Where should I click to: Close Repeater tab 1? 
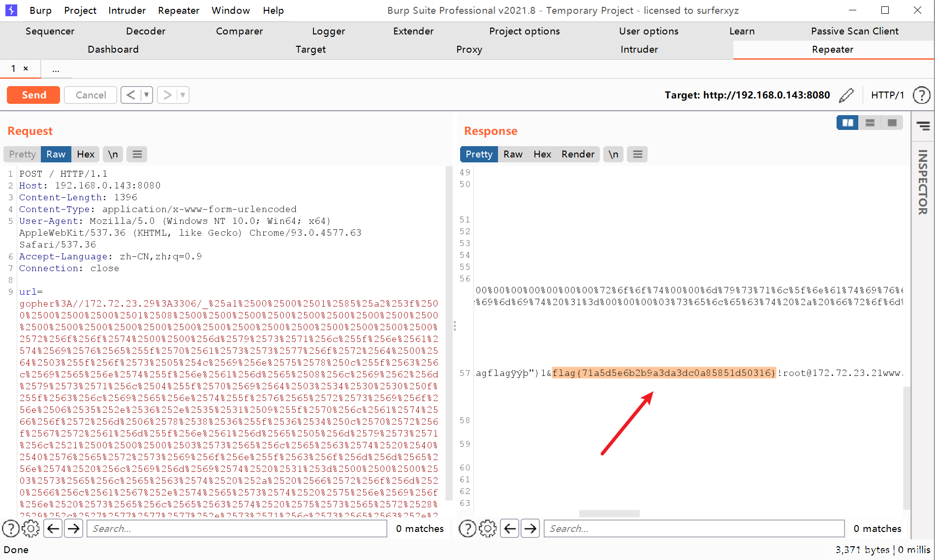(26, 68)
